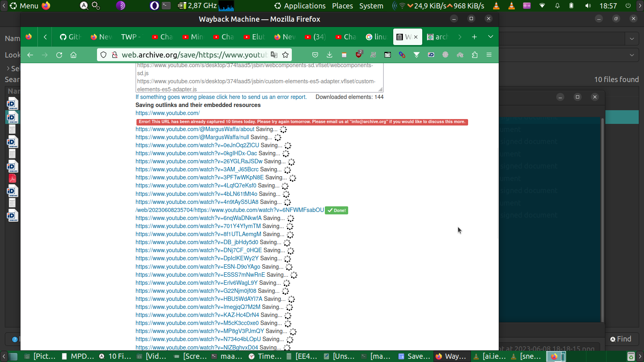Switch to the Google 'linu' tab
644x362 pixels.
click(x=376, y=37)
